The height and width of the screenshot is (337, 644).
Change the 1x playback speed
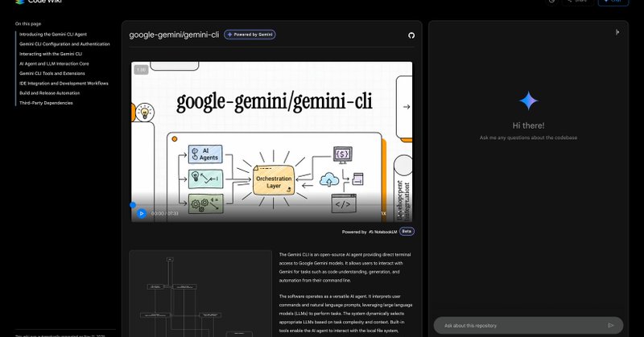(384, 213)
